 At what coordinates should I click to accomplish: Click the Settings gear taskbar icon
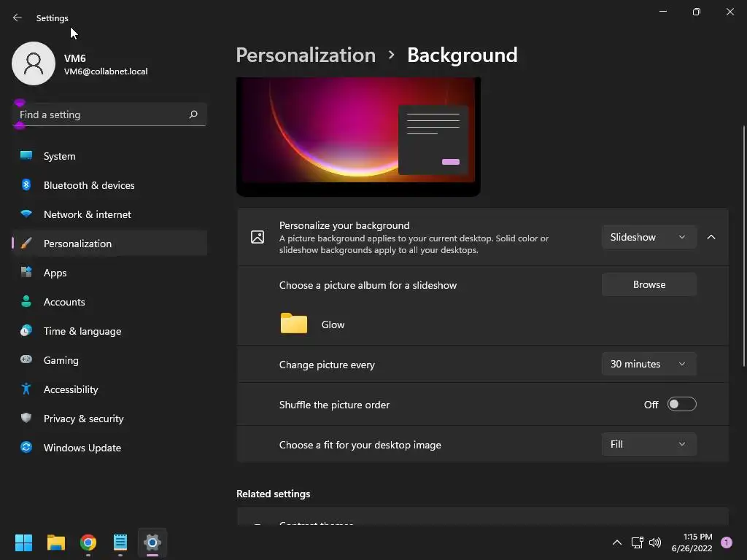[152, 542]
